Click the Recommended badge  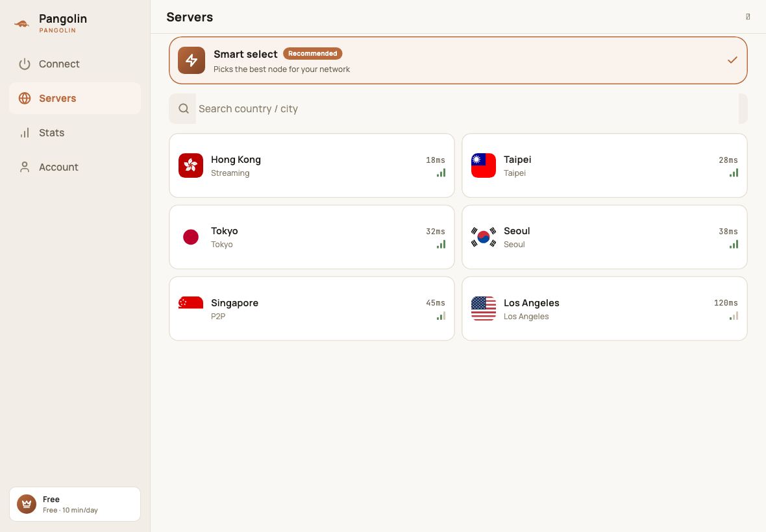coord(313,54)
